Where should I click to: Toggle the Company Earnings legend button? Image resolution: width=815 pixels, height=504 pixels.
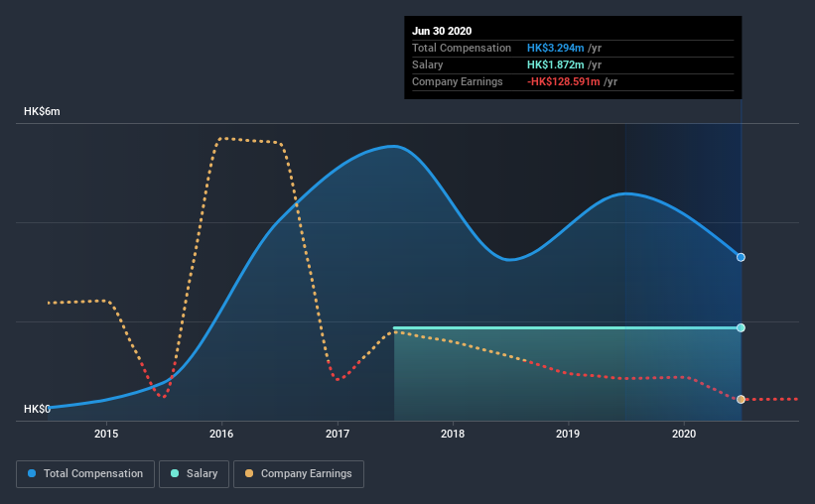[299, 474]
